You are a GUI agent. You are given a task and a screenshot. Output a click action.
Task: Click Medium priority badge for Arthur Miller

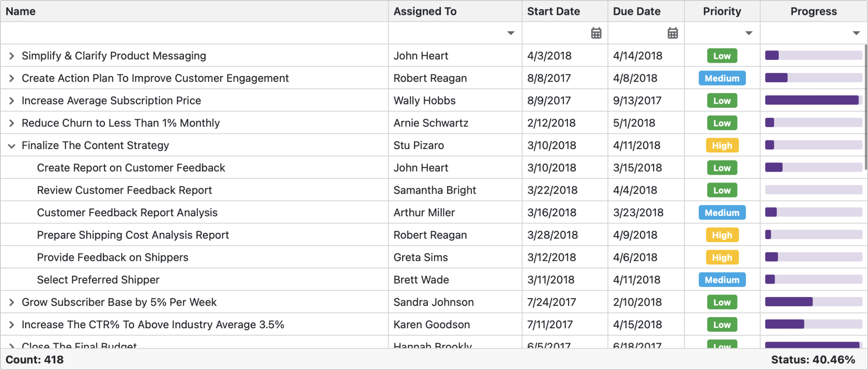click(722, 213)
